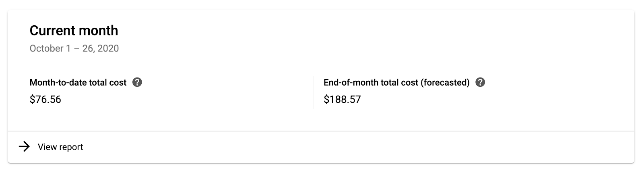Click the word "report" in the footer link
The height and width of the screenshot is (172, 644).
(x=72, y=147)
